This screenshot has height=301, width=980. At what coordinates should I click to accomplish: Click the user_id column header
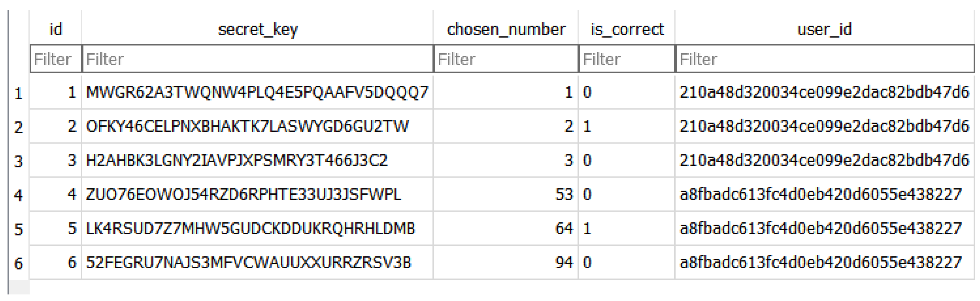pos(825,29)
